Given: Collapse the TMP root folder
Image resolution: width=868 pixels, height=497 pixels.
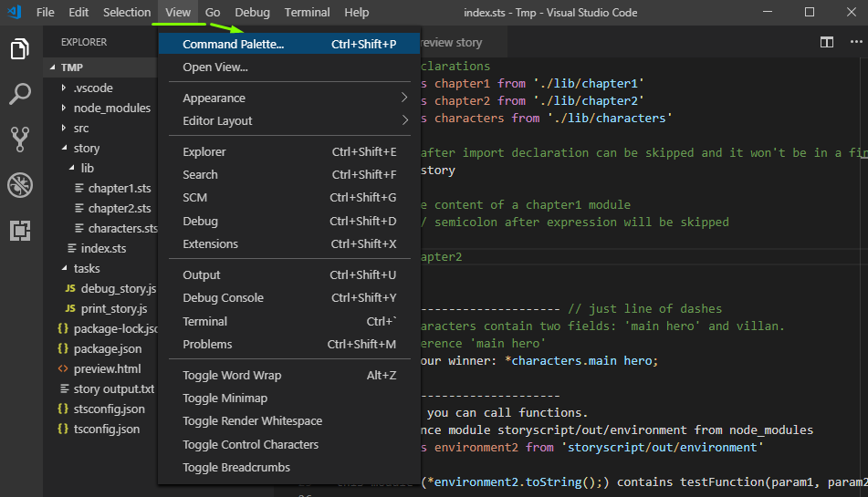Looking at the screenshot, I should (x=53, y=67).
